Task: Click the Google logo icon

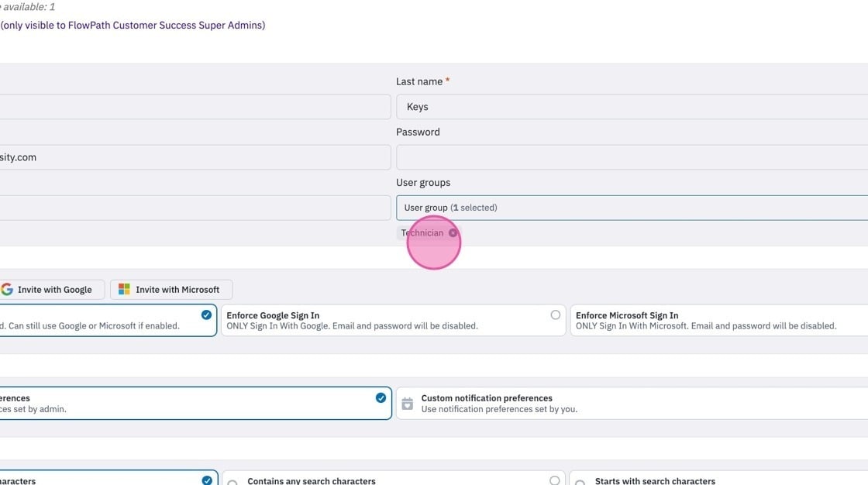Action: 7,289
